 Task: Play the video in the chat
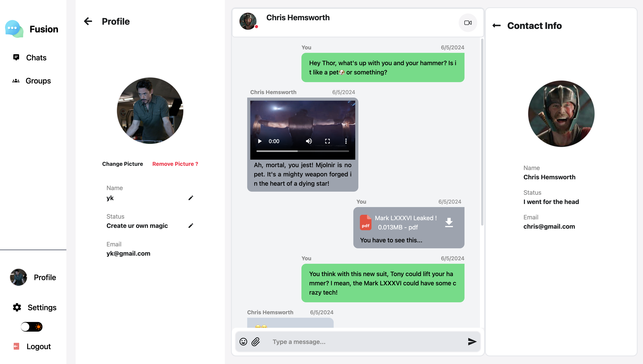pyautogui.click(x=260, y=141)
